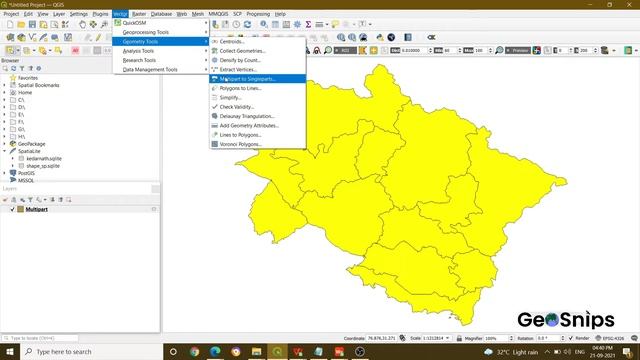The image size is (640, 360).
Task: Click Type to locate search field
Action: pyautogui.click(x=40, y=338)
